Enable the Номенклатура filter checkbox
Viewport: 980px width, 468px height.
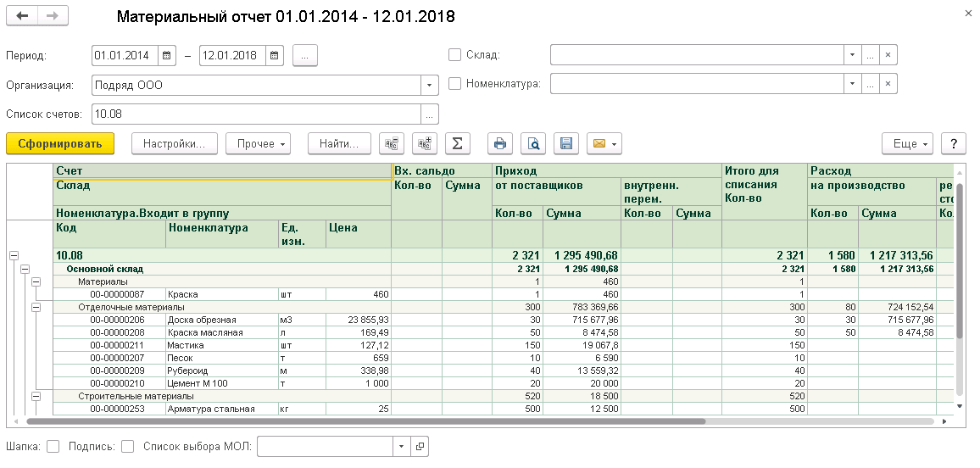454,84
